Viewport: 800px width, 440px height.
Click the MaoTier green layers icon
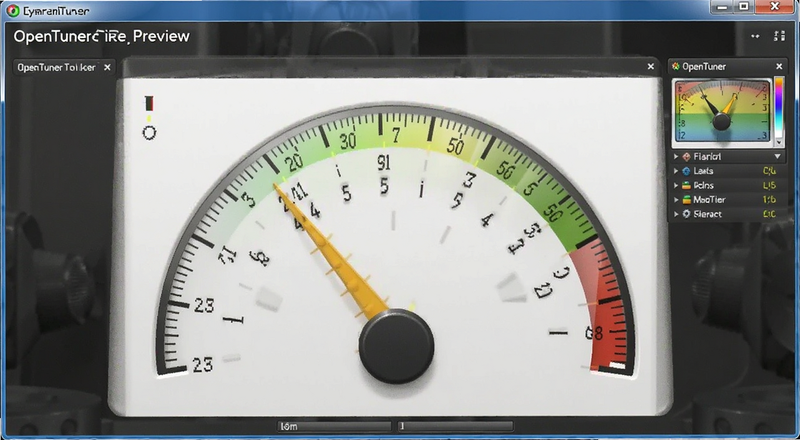[x=687, y=200]
